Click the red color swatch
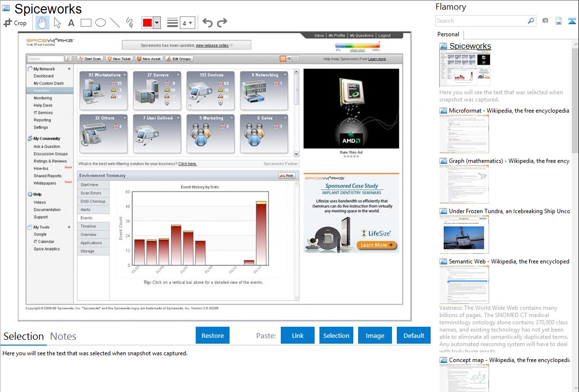579x392 pixels. pos(147,23)
